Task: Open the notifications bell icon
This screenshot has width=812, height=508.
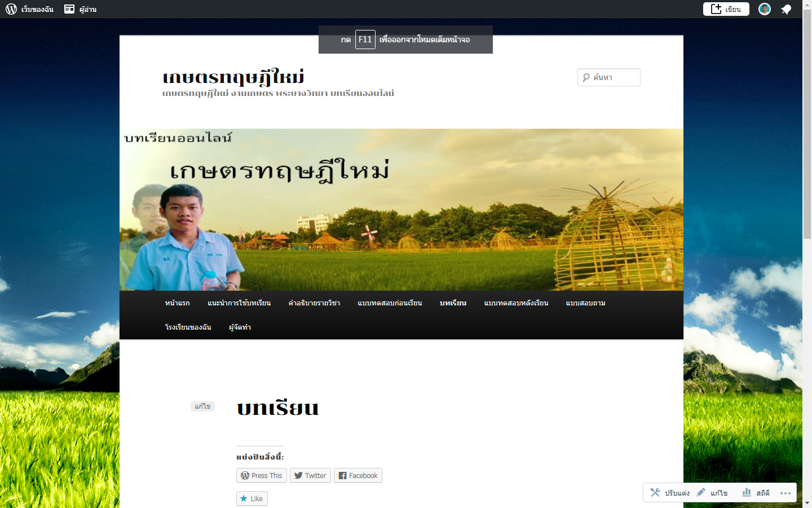Action: (x=786, y=10)
